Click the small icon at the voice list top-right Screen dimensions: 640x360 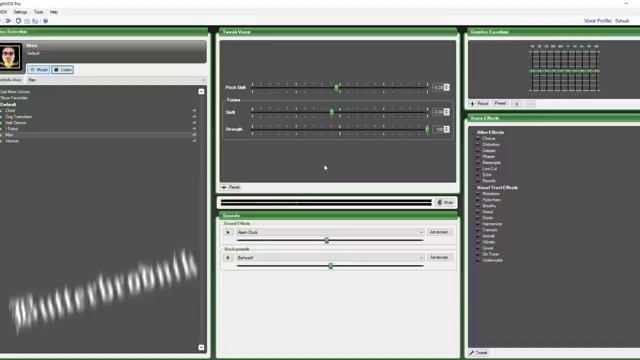click(x=201, y=91)
